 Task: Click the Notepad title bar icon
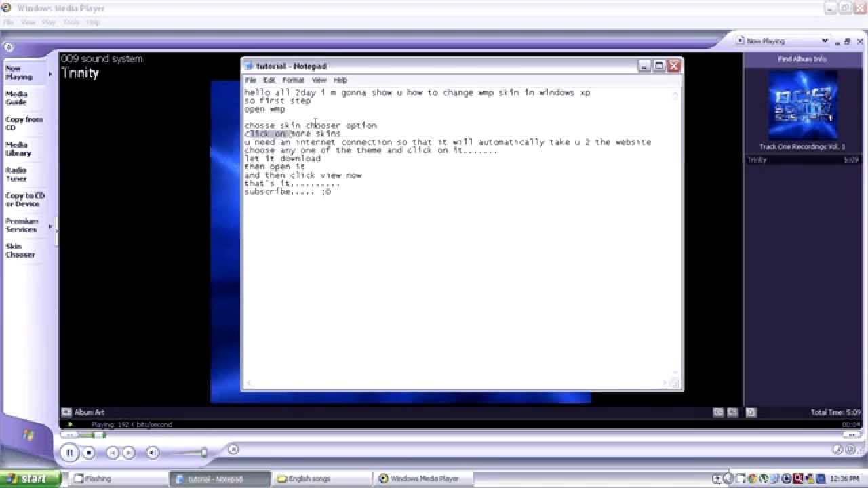(250, 66)
